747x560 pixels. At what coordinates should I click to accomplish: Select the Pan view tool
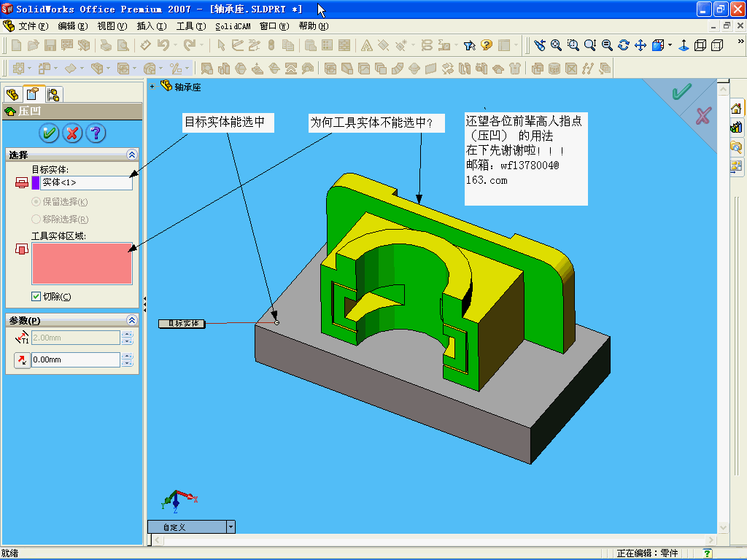coord(640,45)
